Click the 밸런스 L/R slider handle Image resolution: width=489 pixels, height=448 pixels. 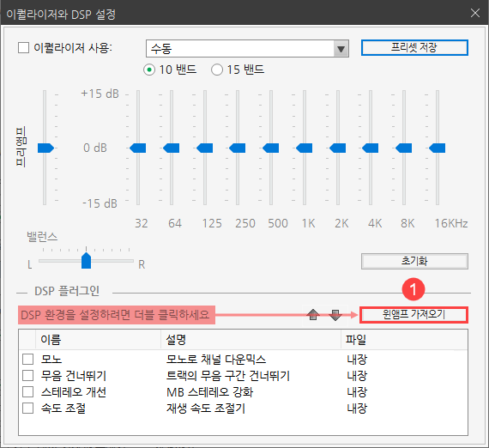(x=86, y=261)
